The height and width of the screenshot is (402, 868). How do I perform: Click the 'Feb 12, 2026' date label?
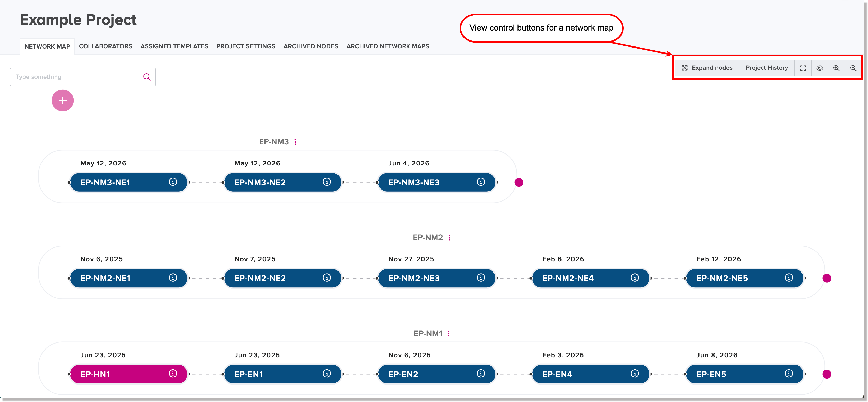pyautogui.click(x=719, y=259)
